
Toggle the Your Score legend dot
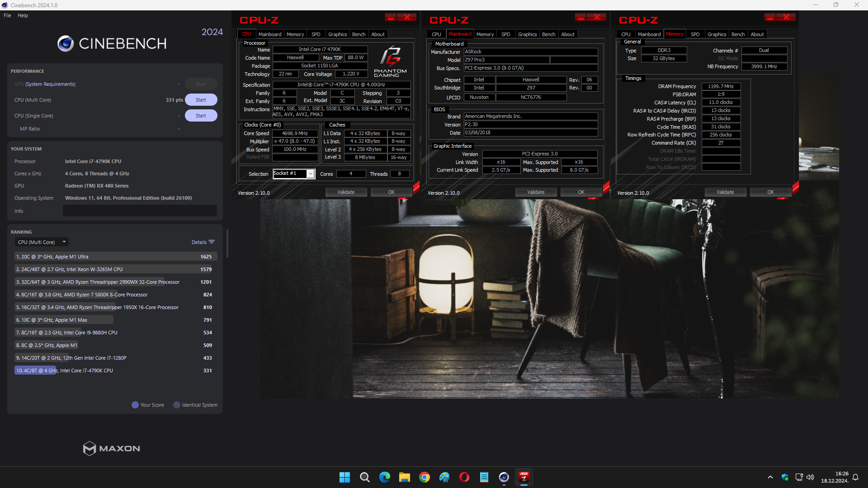135,405
